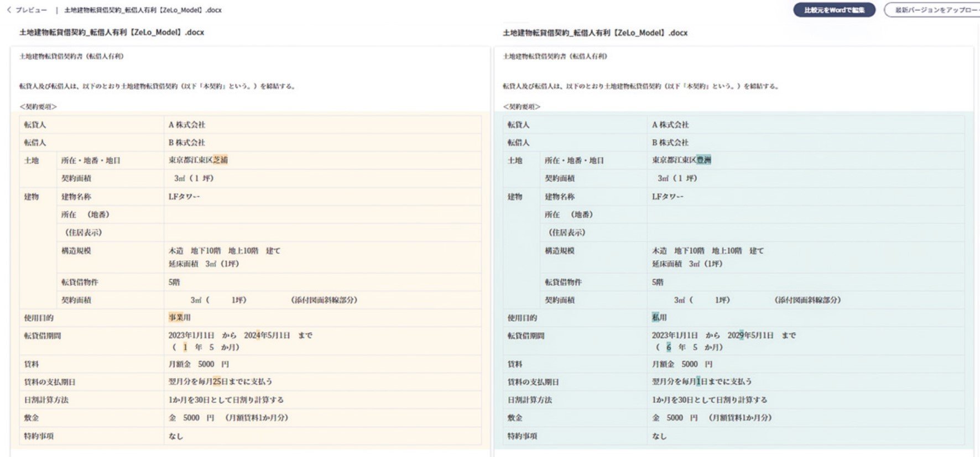Select the right pane document title
Viewport: 980px width, 457px height.
595,33
